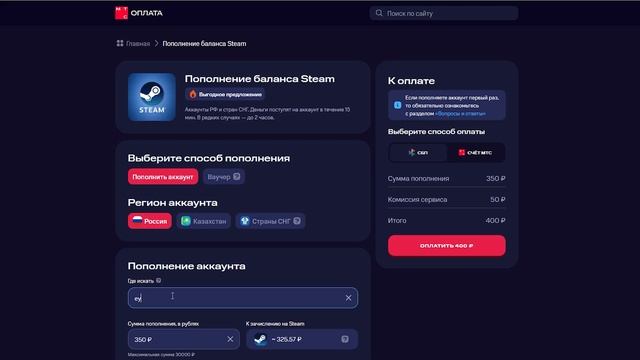Click the К оплате heading
Image resolution: width=640 pixels, height=360 pixels.
point(411,81)
